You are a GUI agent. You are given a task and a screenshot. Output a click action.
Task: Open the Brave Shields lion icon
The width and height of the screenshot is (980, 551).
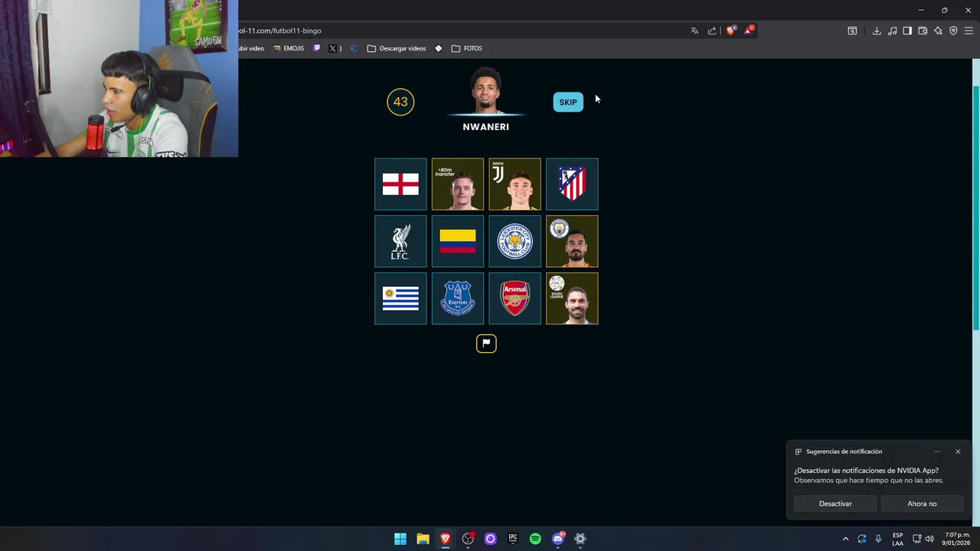(x=730, y=31)
